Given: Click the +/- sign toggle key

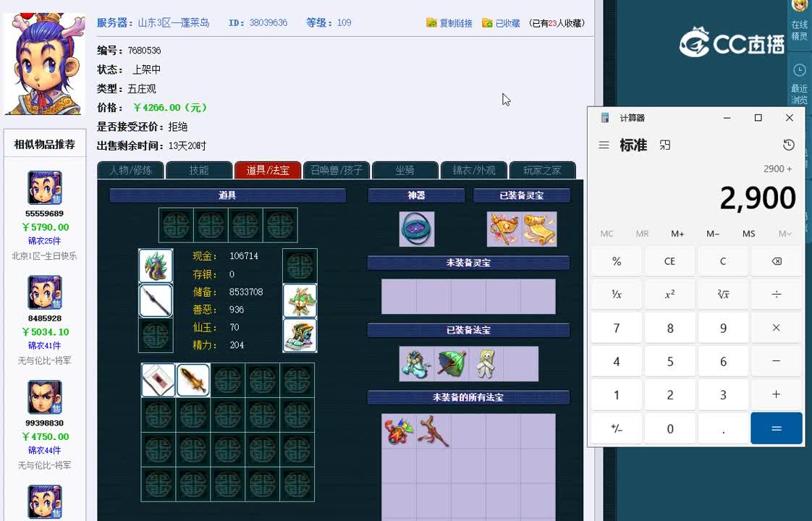Looking at the screenshot, I should click(x=617, y=428).
